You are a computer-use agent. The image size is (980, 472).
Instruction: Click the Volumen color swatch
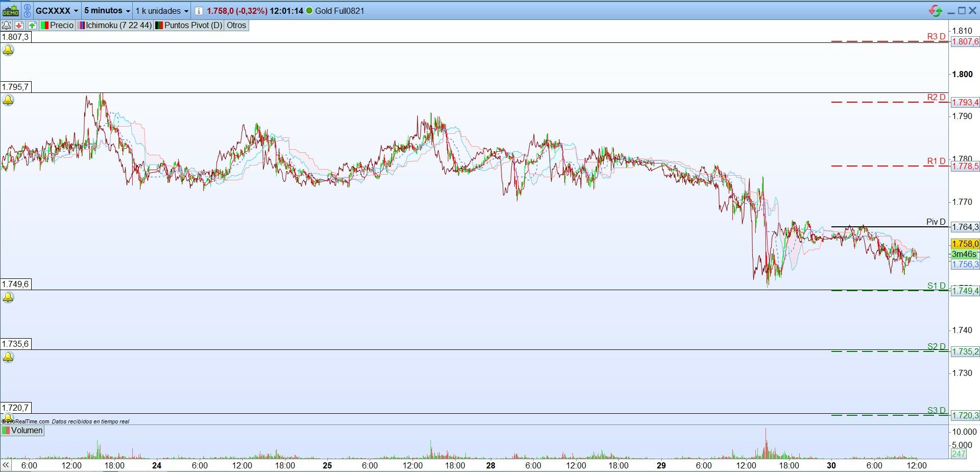[x=6, y=430]
